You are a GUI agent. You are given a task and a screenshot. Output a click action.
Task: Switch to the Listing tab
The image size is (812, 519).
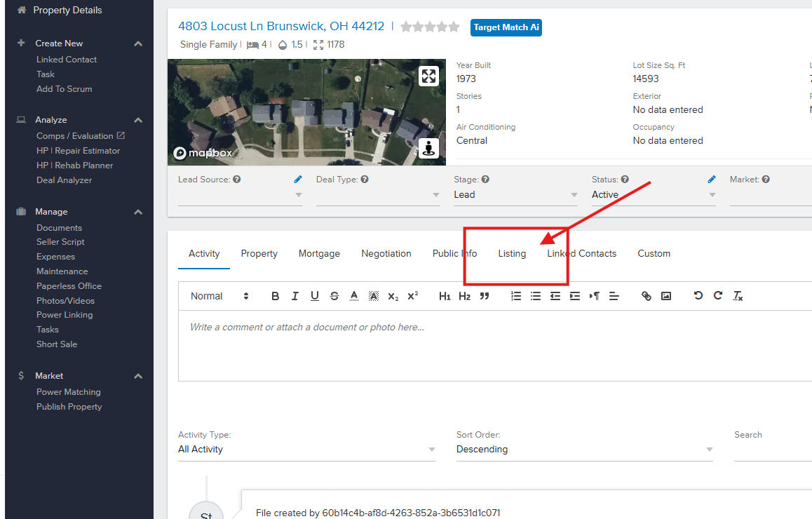[x=512, y=254]
